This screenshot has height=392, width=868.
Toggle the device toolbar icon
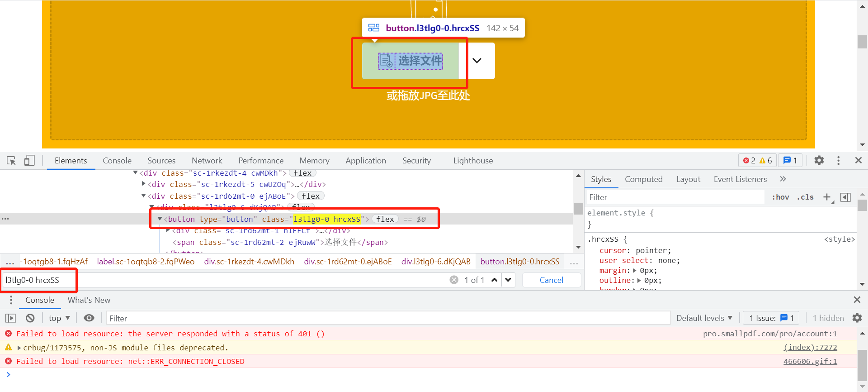pyautogui.click(x=29, y=161)
